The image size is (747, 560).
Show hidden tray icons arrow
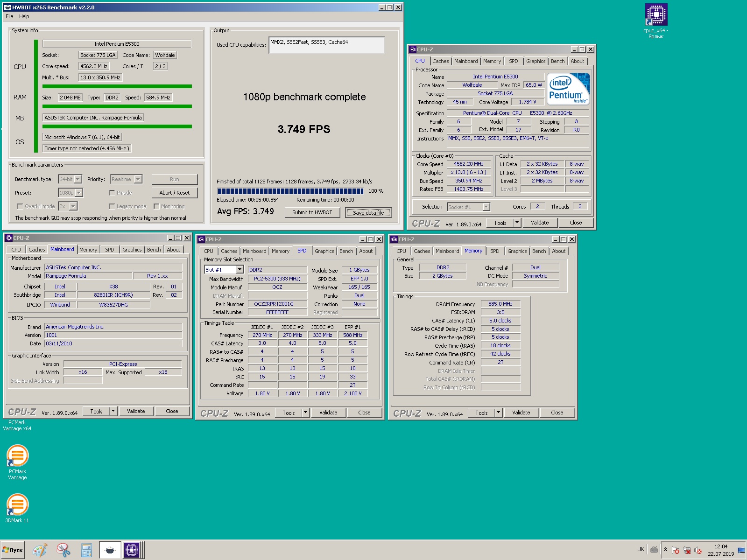[x=666, y=550]
